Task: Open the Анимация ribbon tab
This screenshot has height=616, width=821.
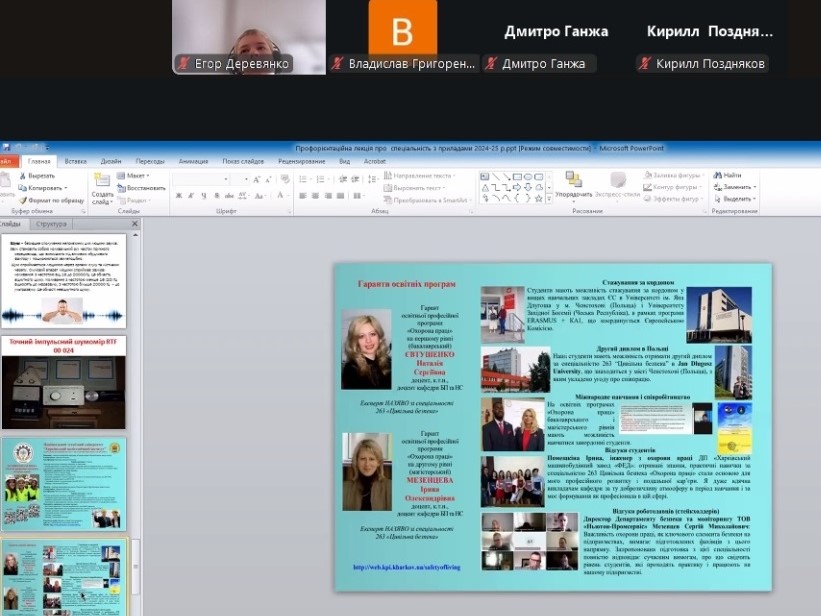Action: click(x=194, y=160)
